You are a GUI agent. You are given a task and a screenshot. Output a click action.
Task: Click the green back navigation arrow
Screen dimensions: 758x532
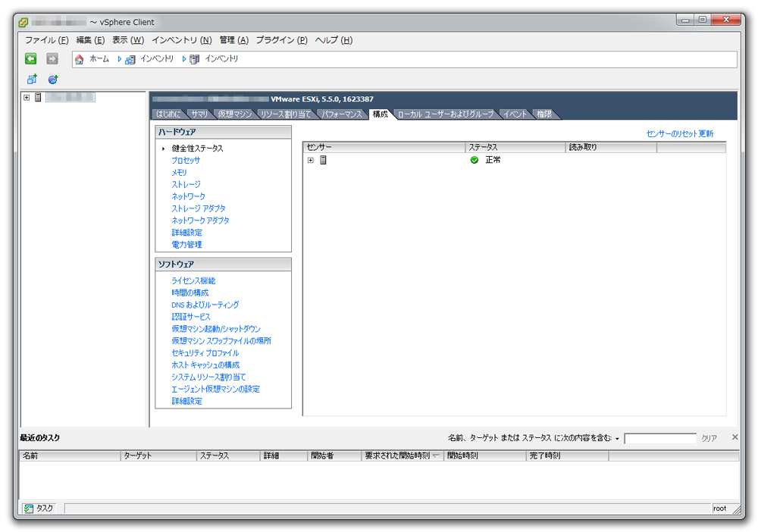[x=31, y=59]
